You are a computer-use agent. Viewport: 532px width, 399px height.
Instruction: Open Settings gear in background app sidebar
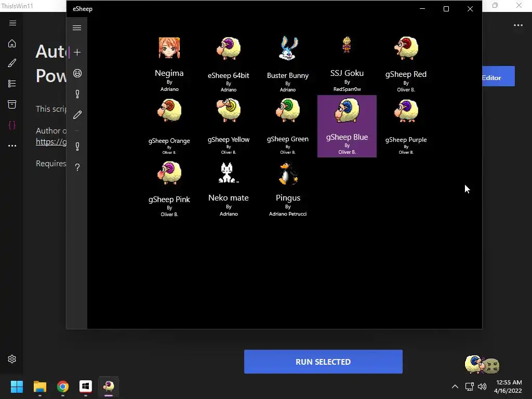(x=12, y=359)
